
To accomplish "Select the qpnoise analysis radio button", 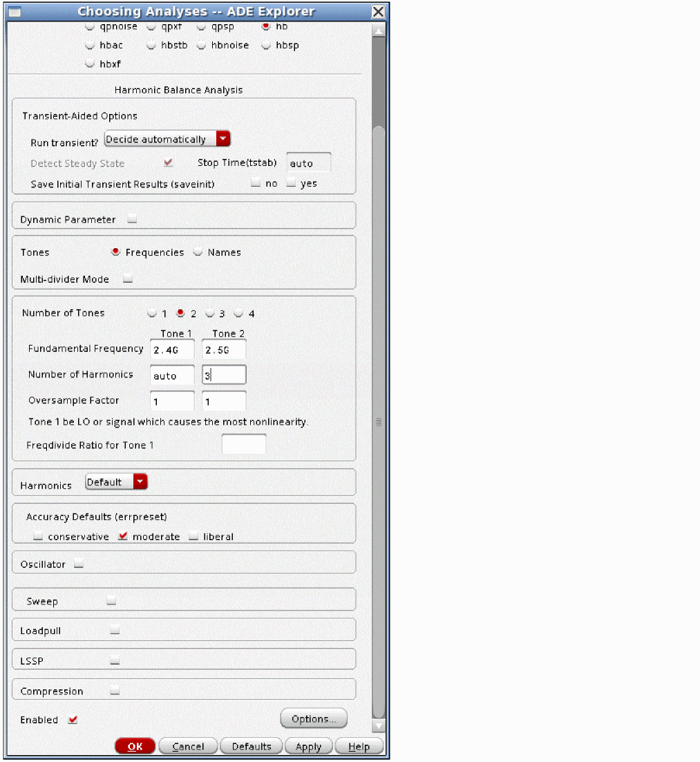I will pos(90,26).
